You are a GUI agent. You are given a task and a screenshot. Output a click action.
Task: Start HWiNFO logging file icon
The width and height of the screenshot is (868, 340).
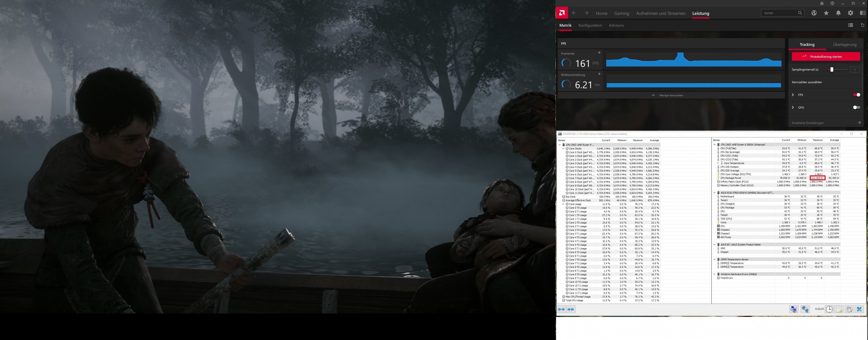pos(839,309)
